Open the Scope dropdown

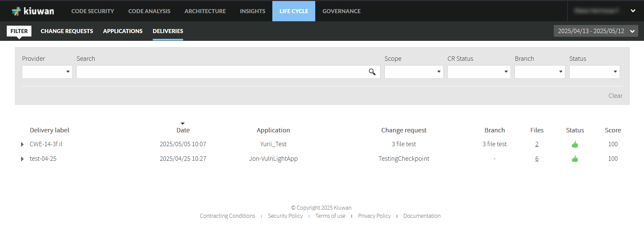(414, 72)
